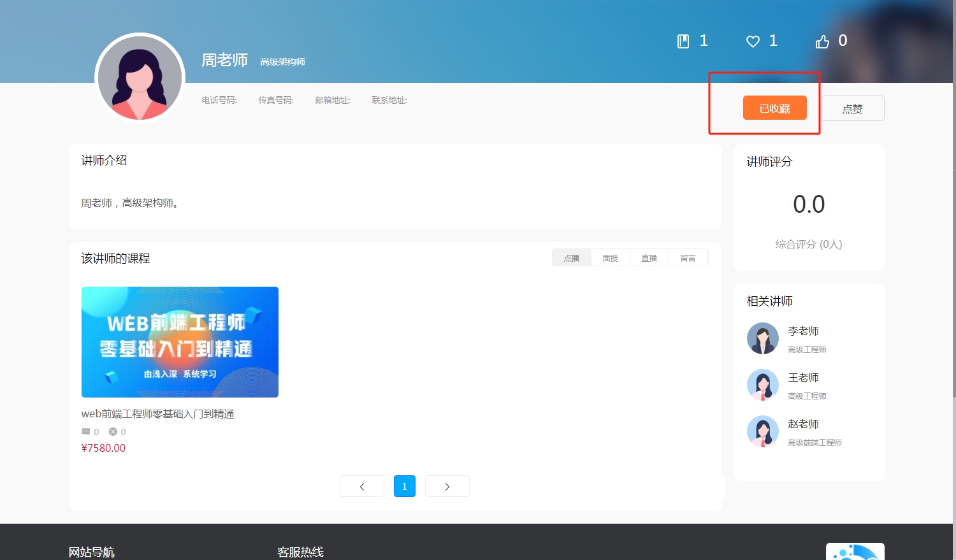The height and width of the screenshot is (560, 956).
Task: Click the 联系地址 label
Action: 389,100
